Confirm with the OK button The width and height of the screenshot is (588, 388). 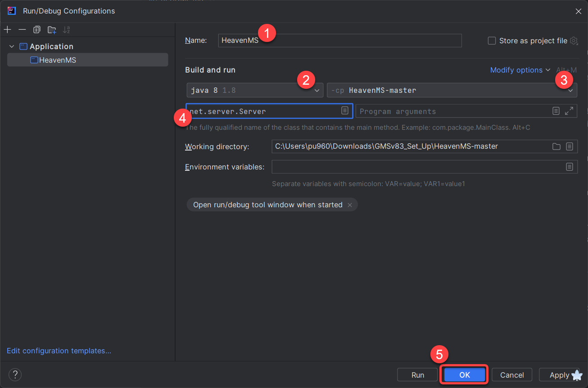point(465,375)
